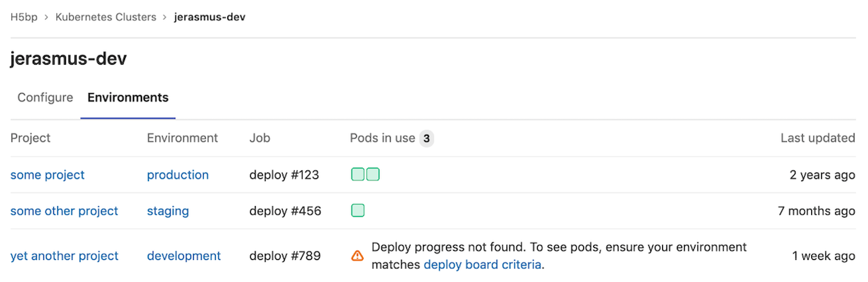Switch to the Configure tab
Viewport: 868px width, 282px height.
point(45,97)
